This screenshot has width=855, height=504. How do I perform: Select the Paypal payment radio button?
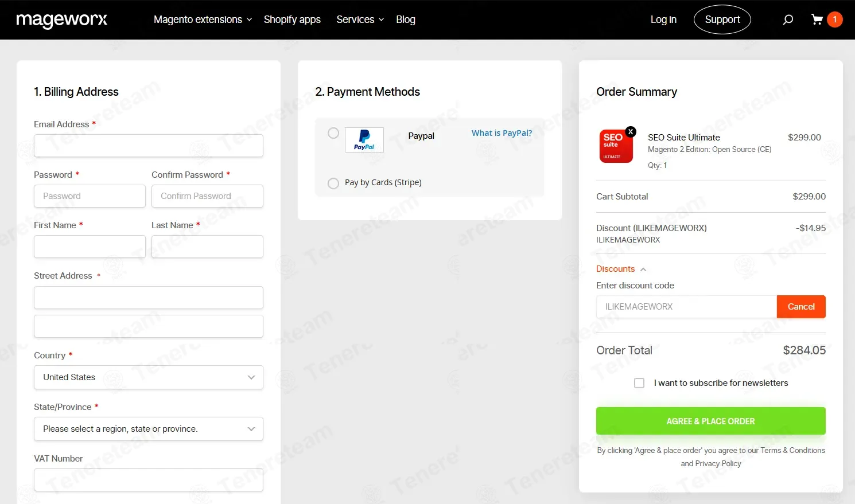(x=333, y=133)
